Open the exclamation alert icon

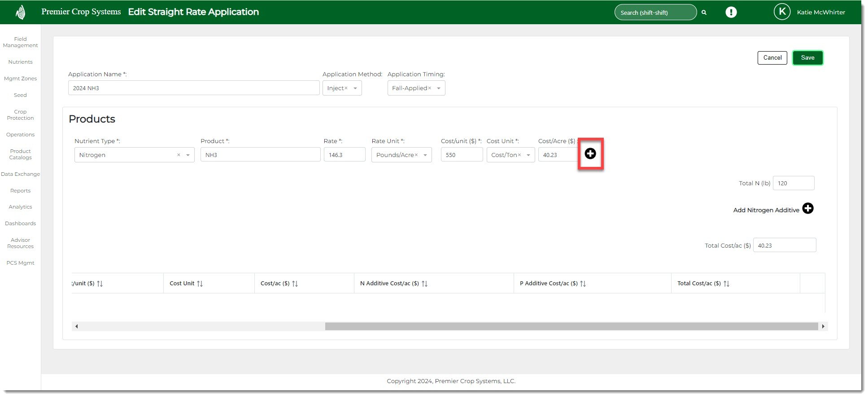(731, 12)
